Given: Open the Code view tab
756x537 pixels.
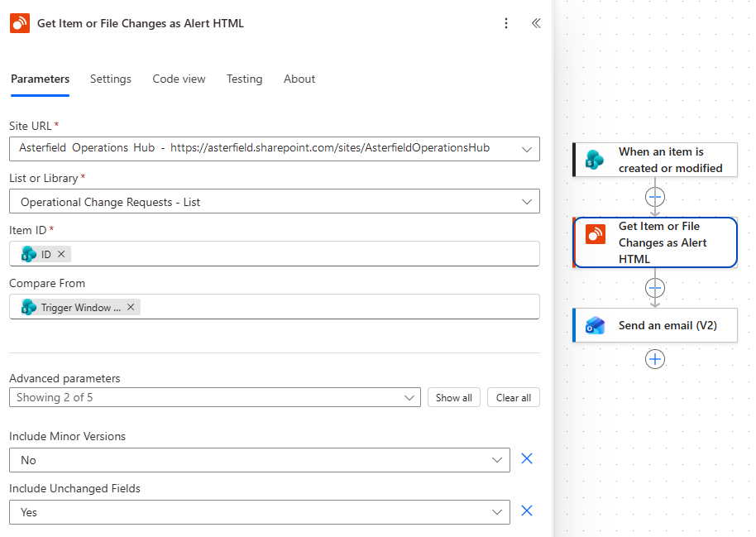Looking at the screenshot, I should (179, 79).
